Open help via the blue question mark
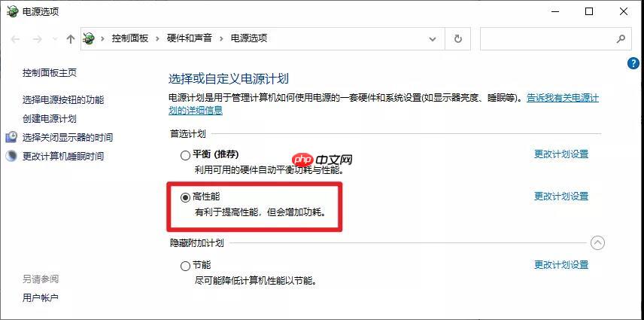644x320 pixels. (633, 64)
